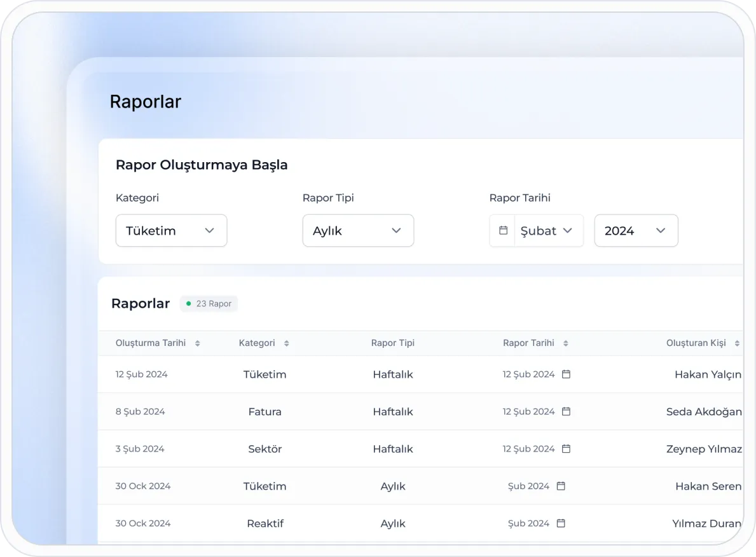Viewport: 756px width, 557px height.
Task: Click Haftalık cell in Sektör row
Action: [393, 449]
